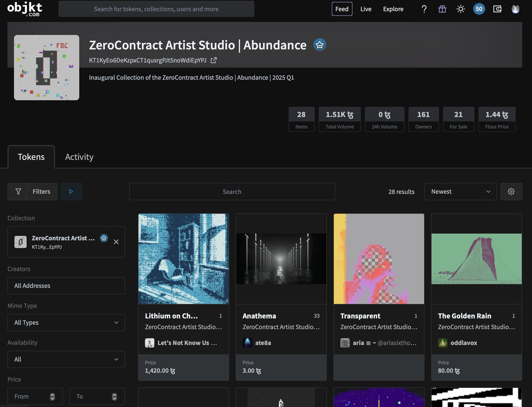Click the aria creator avatar
Screen dimensions: 532x407
(345, 343)
